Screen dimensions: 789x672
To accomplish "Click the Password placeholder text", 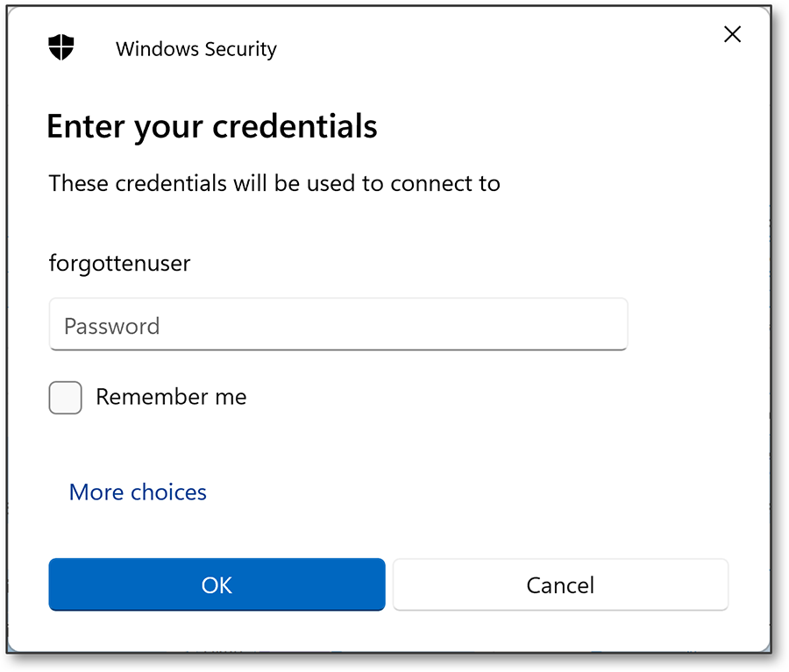I will [111, 326].
